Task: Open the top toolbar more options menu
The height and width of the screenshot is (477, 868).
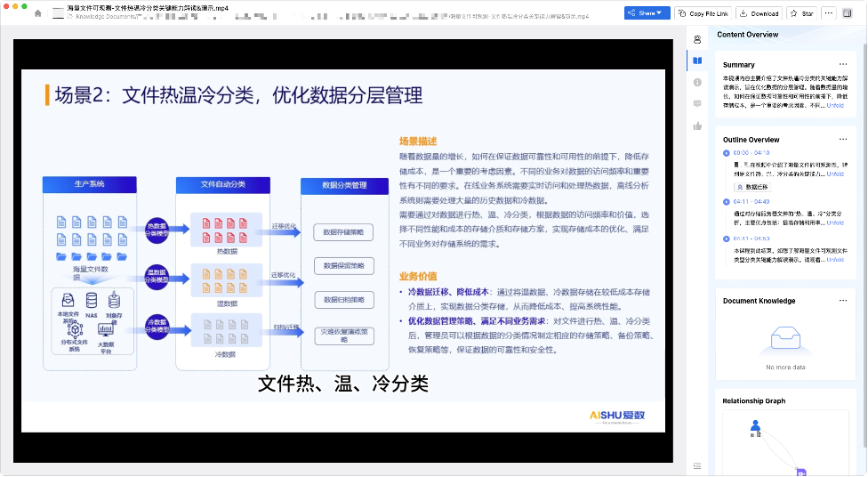Action: click(828, 13)
